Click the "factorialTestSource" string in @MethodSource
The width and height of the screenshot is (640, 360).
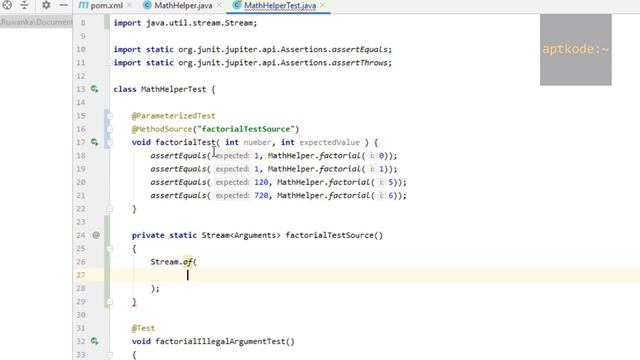[x=246, y=129]
